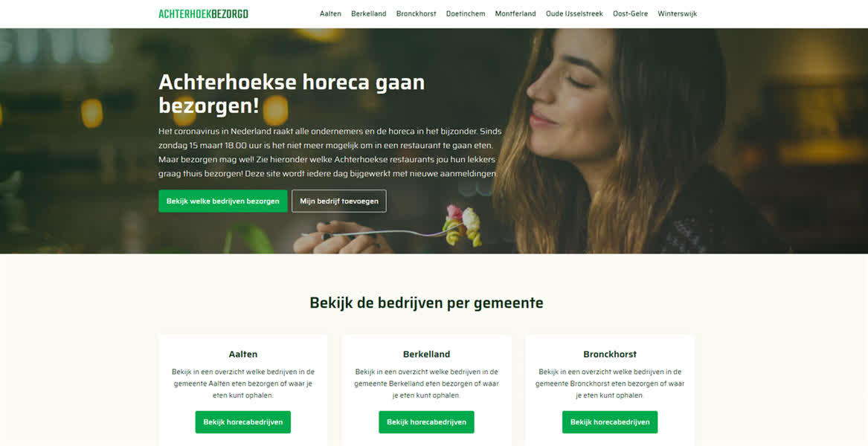
Task: Click the Bronckhorst card heading
Action: tap(610, 354)
